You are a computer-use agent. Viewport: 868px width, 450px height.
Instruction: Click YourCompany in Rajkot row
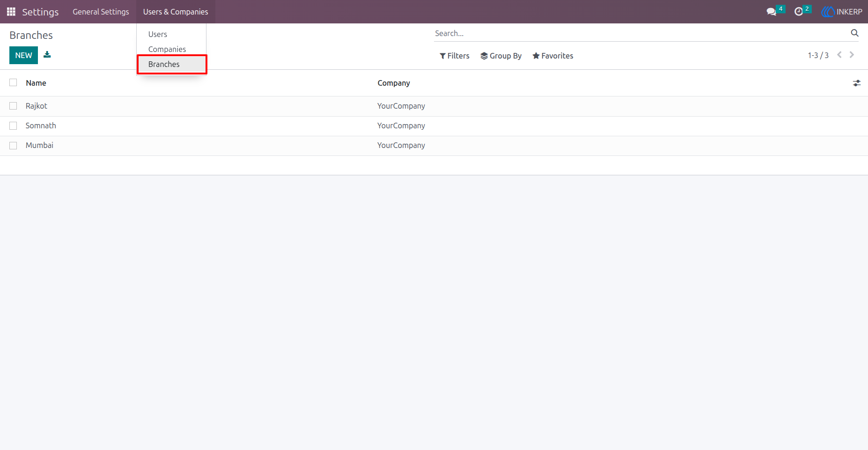(401, 106)
